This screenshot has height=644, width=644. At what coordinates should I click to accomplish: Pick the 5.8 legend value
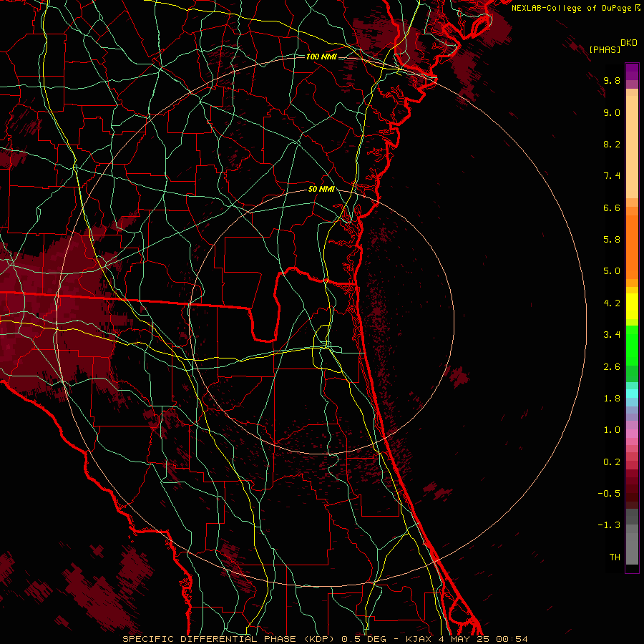tap(612, 240)
